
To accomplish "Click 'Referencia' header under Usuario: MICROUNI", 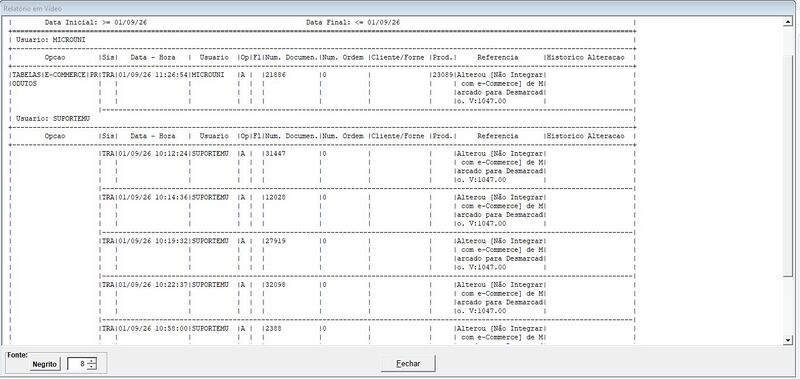I will [498, 58].
